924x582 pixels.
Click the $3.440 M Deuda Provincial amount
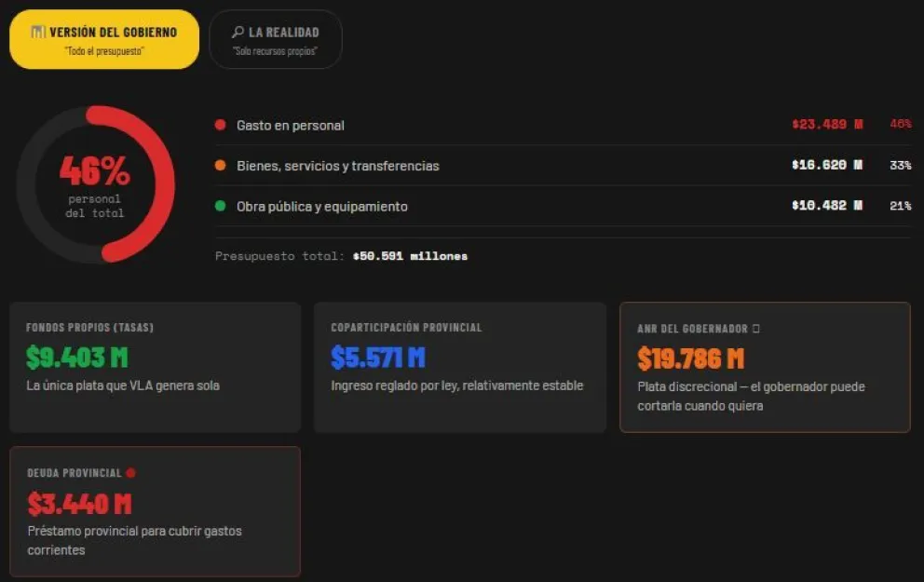tap(79, 504)
